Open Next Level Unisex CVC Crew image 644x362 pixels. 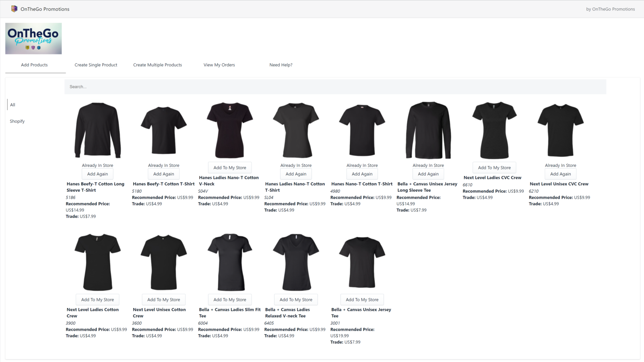tap(560, 130)
